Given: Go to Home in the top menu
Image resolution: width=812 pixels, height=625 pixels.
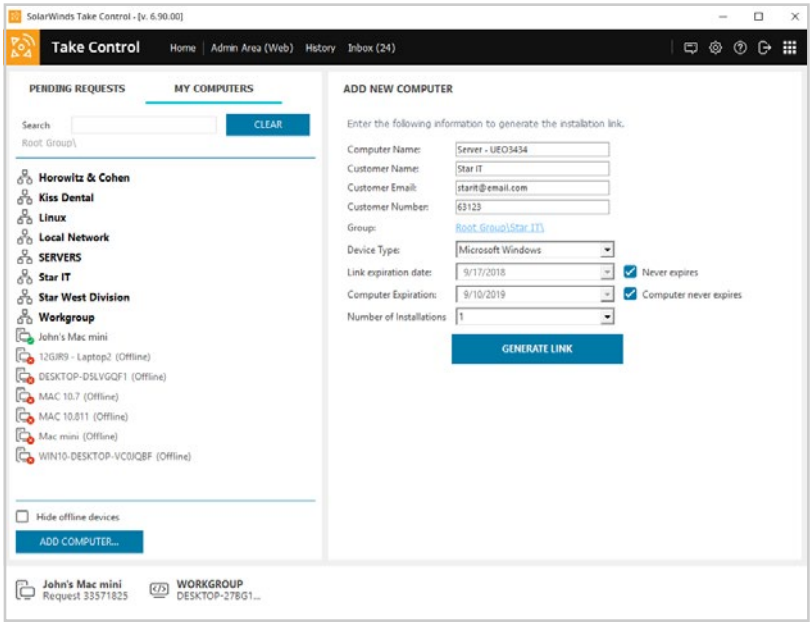Looking at the screenshot, I should [x=183, y=48].
